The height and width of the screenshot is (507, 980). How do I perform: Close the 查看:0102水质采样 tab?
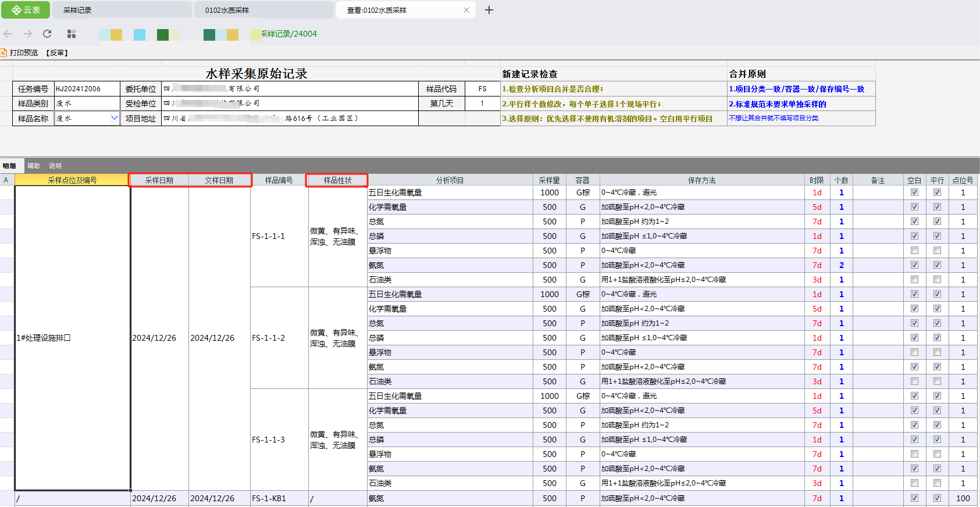click(x=466, y=10)
